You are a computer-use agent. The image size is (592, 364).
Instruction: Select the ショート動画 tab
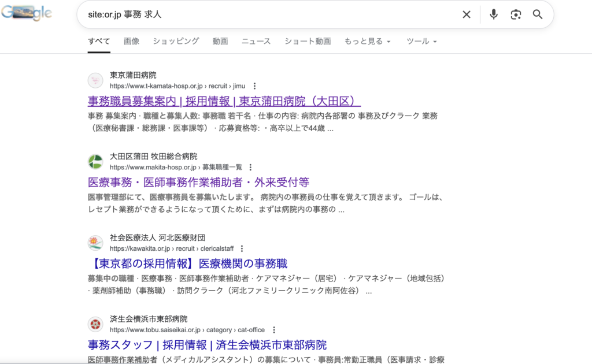click(308, 42)
